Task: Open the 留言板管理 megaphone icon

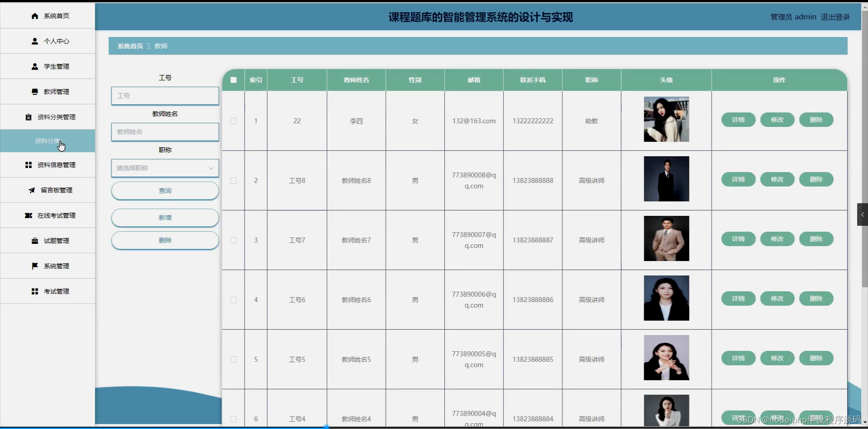Action: pos(32,190)
